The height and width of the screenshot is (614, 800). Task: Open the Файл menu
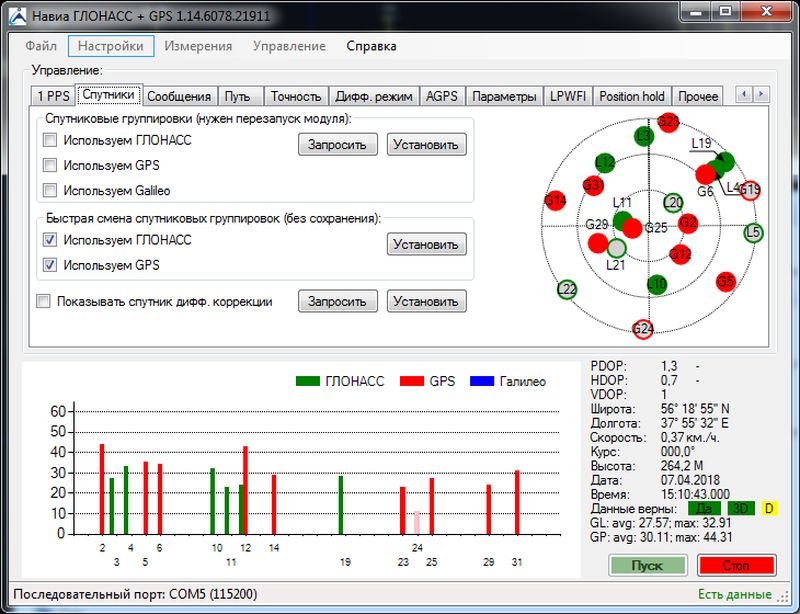(41, 46)
